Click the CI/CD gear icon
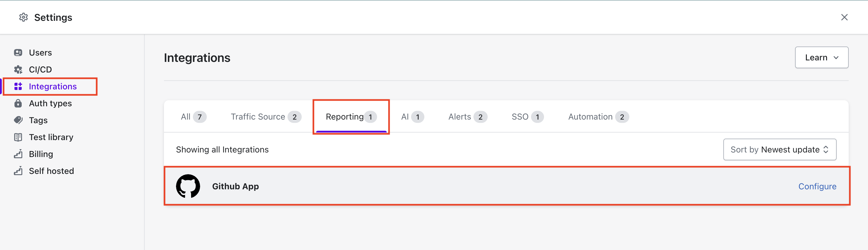Image resolution: width=868 pixels, height=250 pixels. 18,69
